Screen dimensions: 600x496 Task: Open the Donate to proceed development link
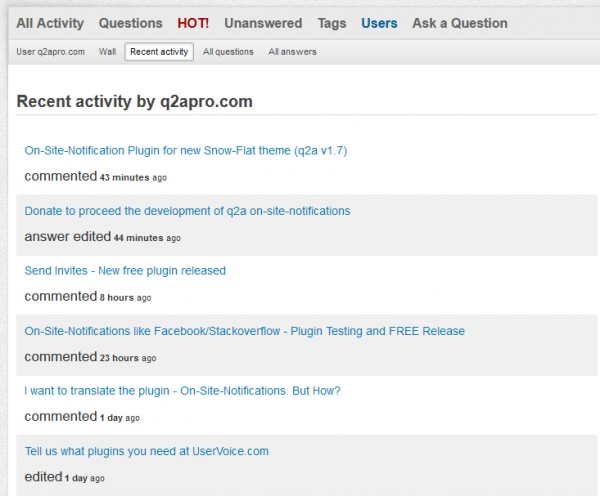click(187, 211)
